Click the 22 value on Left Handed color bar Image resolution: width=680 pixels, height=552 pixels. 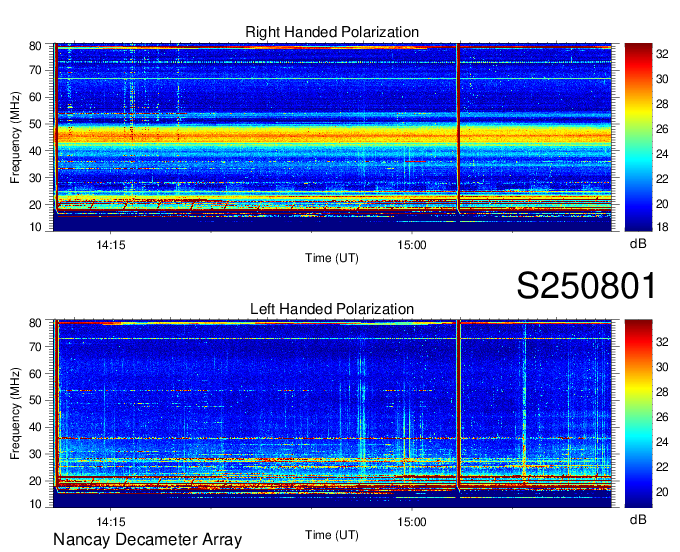click(662, 467)
